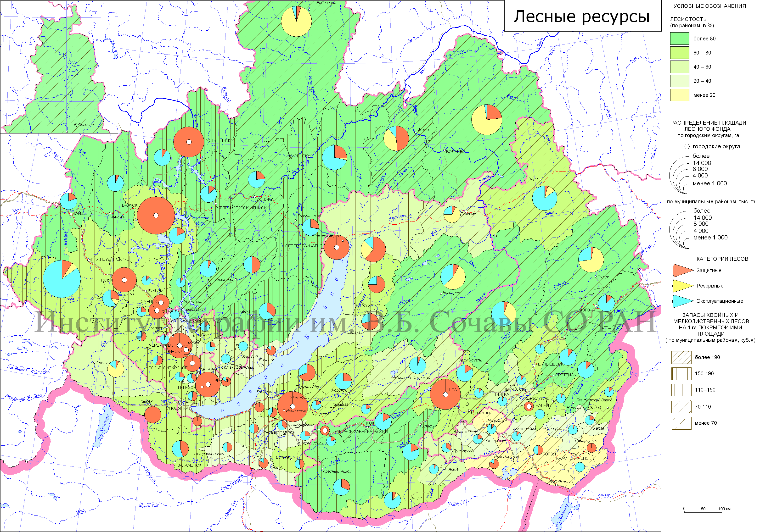This screenshot has height=532, width=760.
Task: Click the 'МОГОЧА' town label
Action: tap(586, 310)
